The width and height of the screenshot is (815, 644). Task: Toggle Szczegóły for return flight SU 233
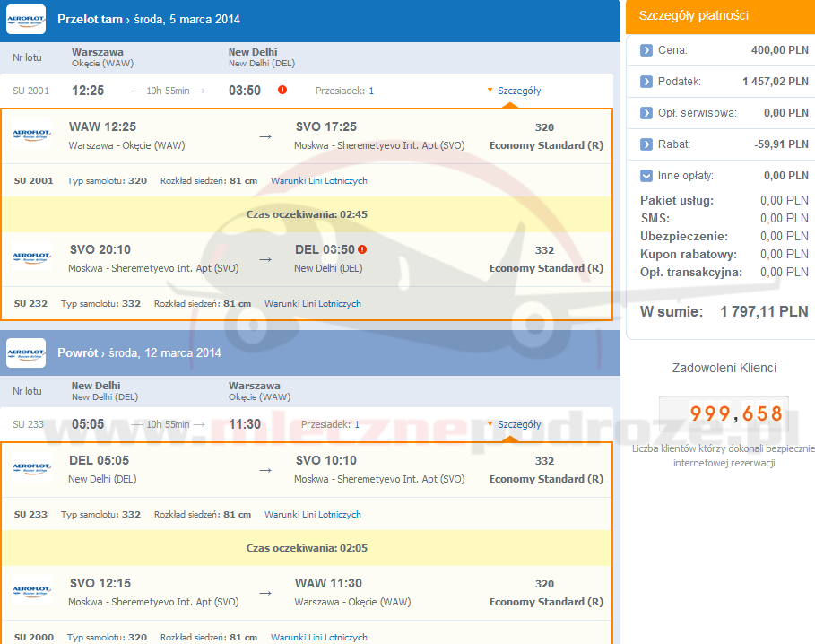click(514, 424)
